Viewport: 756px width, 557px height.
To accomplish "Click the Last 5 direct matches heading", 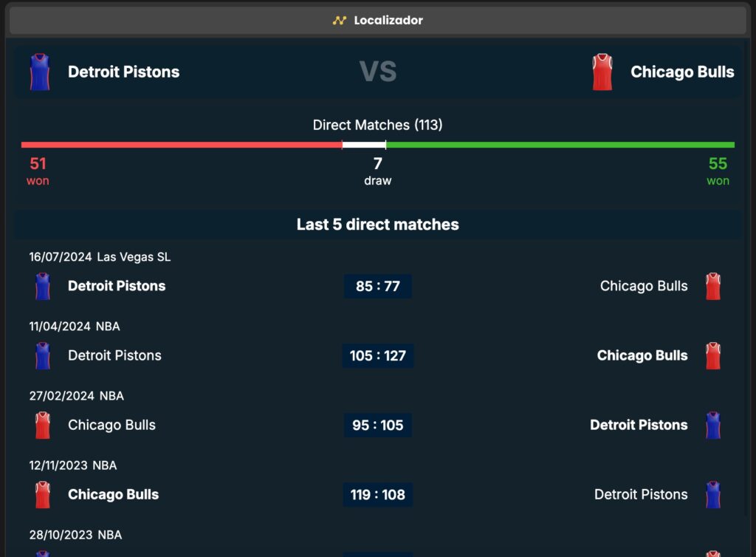I will pos(378,225).
